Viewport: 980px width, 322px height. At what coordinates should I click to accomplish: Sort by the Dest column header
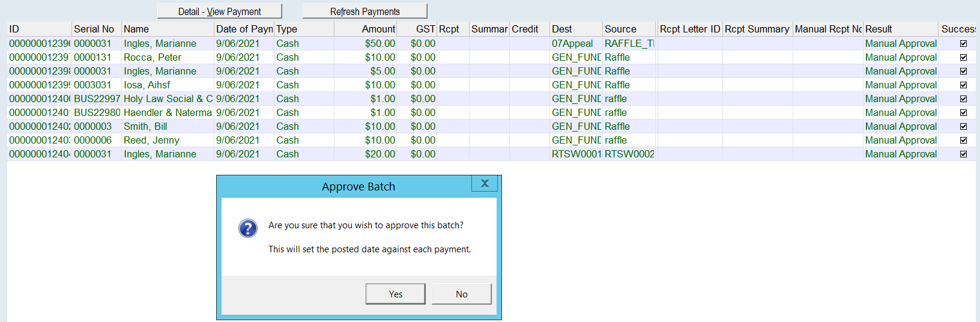[576, 29]
